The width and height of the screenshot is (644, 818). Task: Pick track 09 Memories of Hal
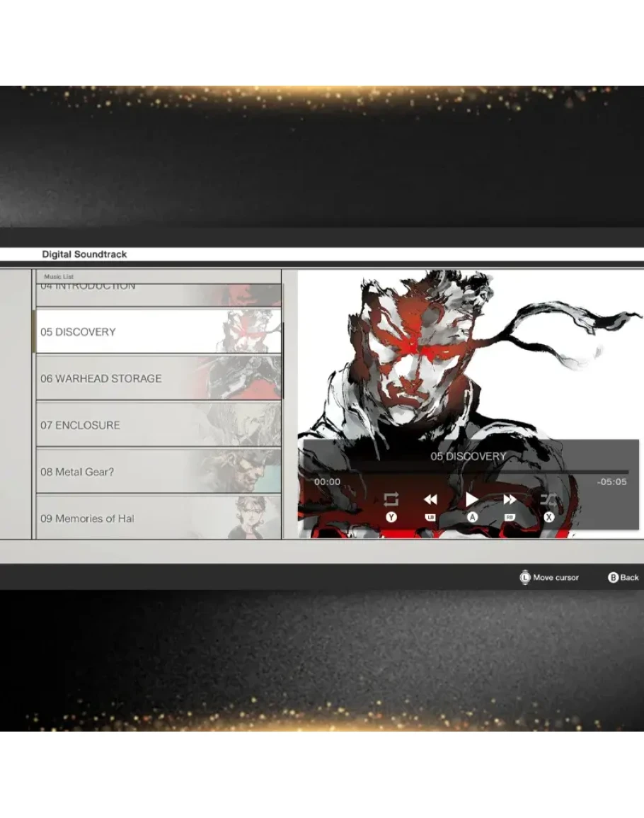(x=159, y=517)
